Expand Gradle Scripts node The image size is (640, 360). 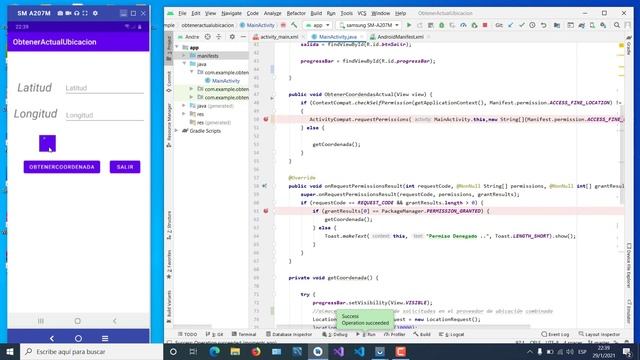(177, 131)
